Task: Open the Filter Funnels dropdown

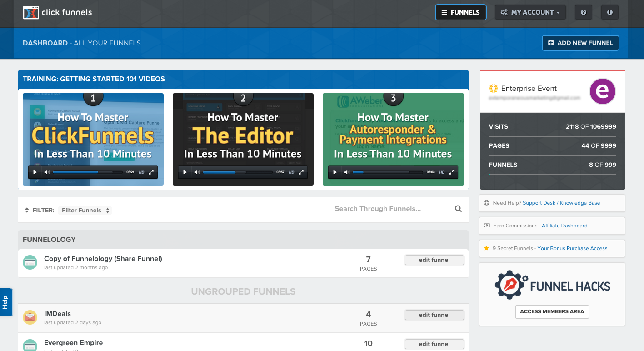Action: coord(85,211)
